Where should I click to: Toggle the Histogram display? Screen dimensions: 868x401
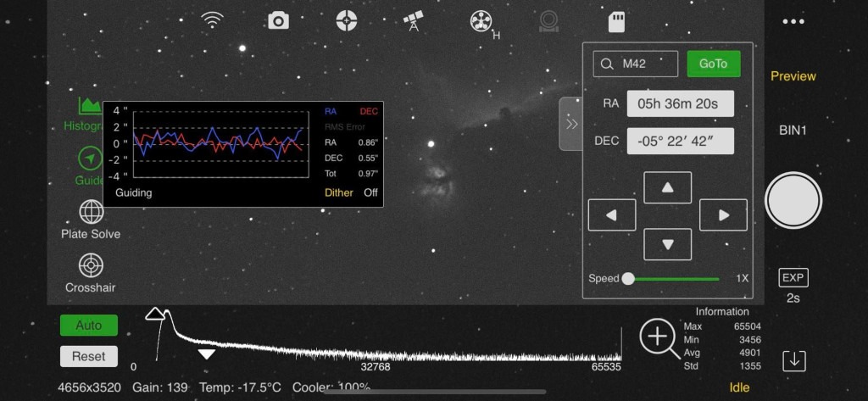coord(88,114)
